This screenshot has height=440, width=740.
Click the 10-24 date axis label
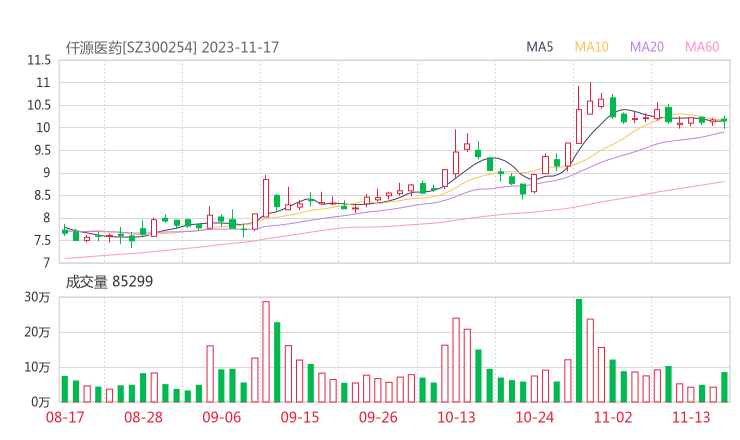click(x=535, y=417)
